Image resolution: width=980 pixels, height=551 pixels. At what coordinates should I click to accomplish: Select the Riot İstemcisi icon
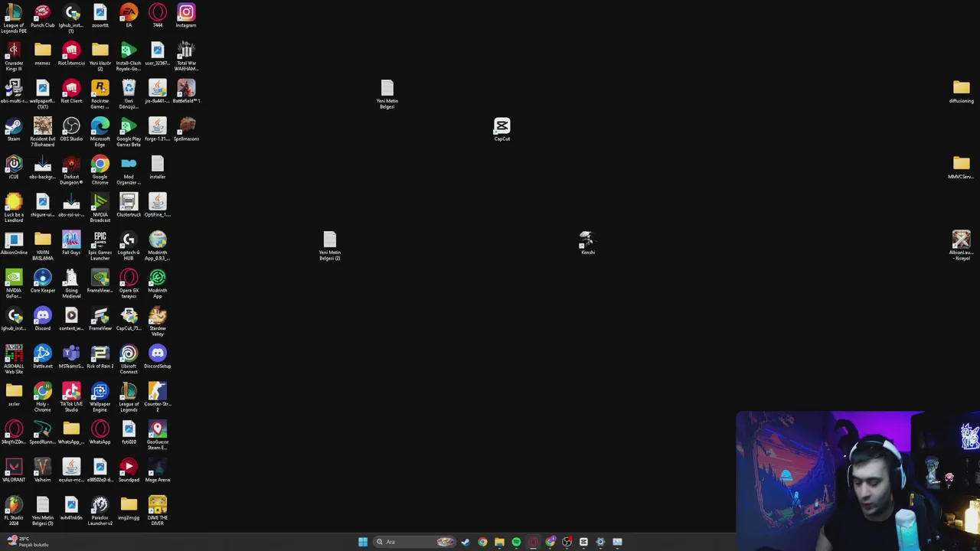[71, 54]
